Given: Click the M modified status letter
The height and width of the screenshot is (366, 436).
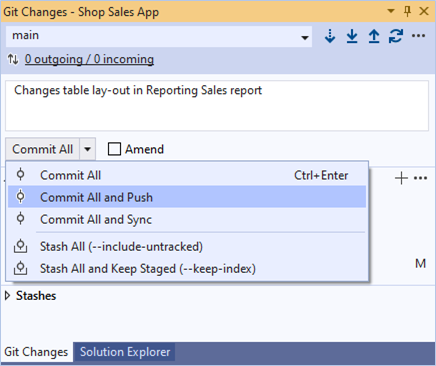Looking at the screenshot, I should 420,264.
